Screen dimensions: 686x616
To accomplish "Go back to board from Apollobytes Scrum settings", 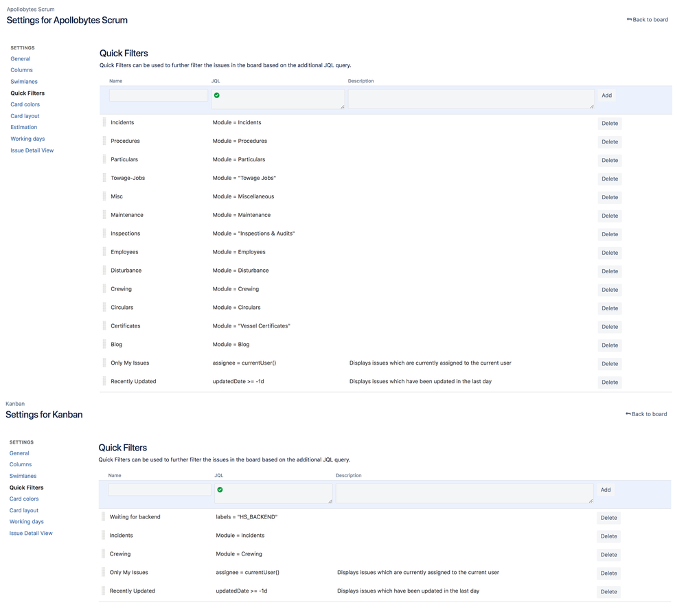I will (647, 20).
